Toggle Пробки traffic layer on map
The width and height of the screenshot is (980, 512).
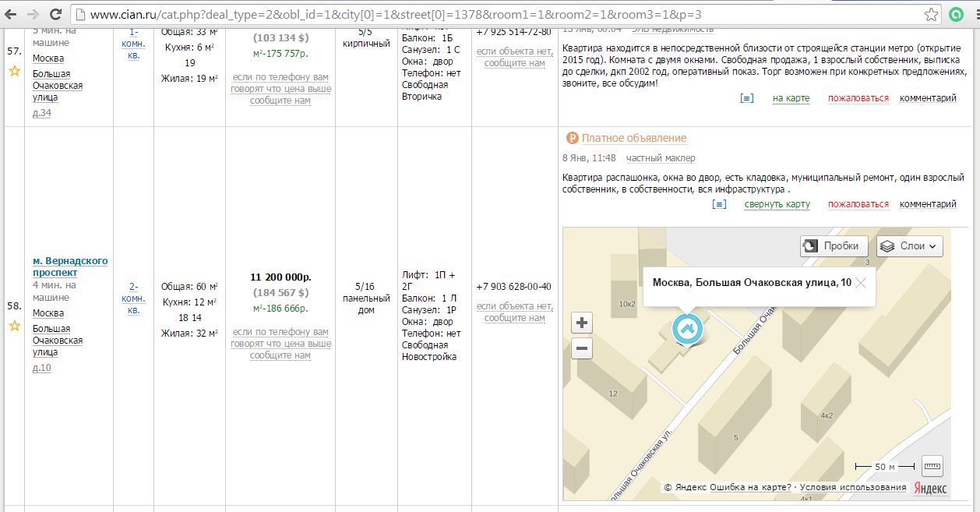(834, 246)
